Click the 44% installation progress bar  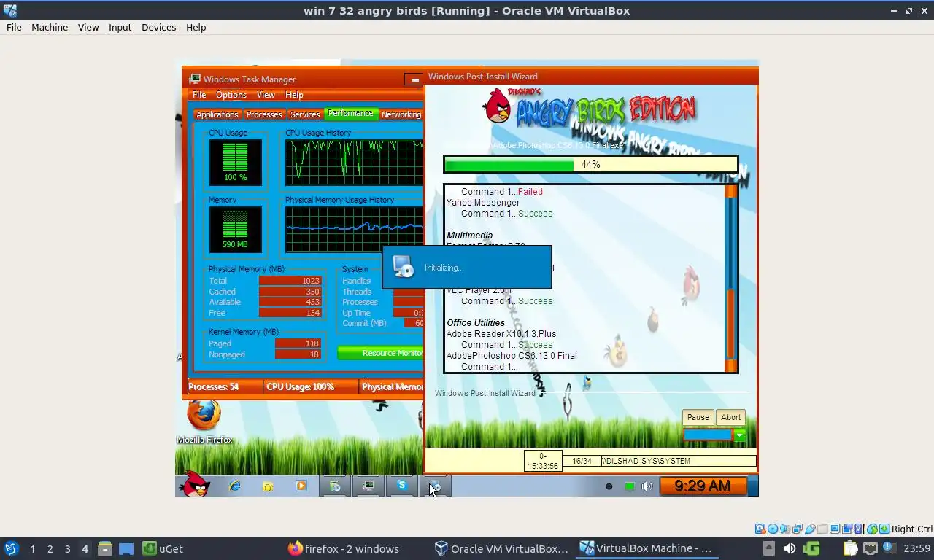590,165
